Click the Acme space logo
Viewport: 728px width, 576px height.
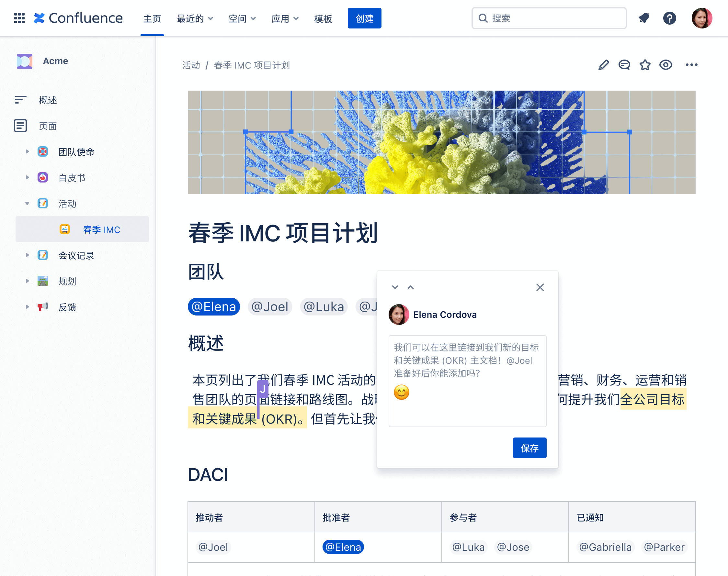[x=25, y=61]
